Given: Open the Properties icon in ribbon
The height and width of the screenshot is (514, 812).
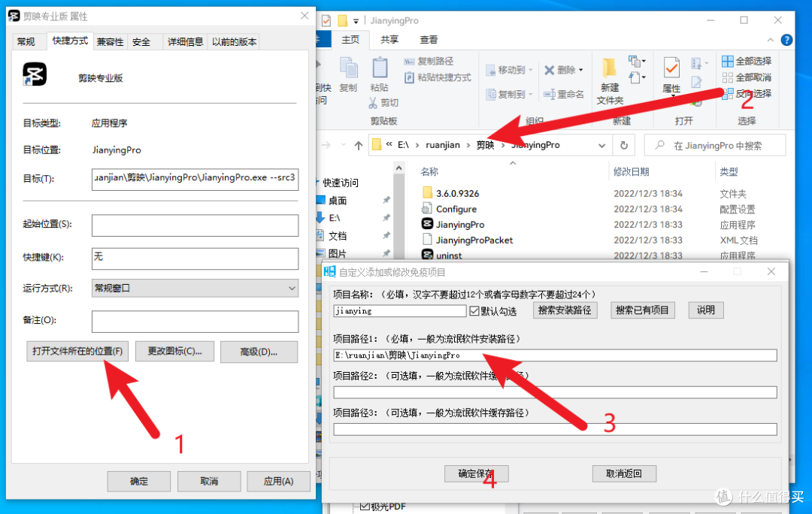Looking at the screenshot, I should (x=671, y=69).
